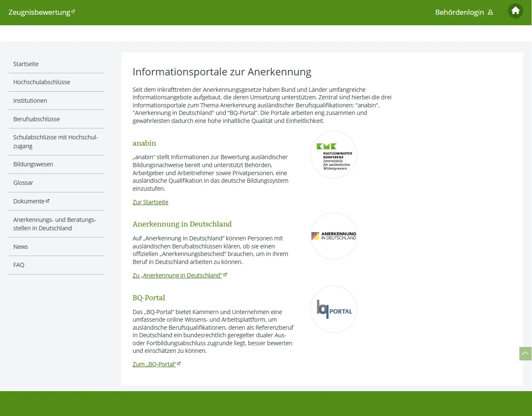Viewport: 532px width, 416px height.
Task: Open Hochschulabschlüsse in the sidebar
Action: 56,82
